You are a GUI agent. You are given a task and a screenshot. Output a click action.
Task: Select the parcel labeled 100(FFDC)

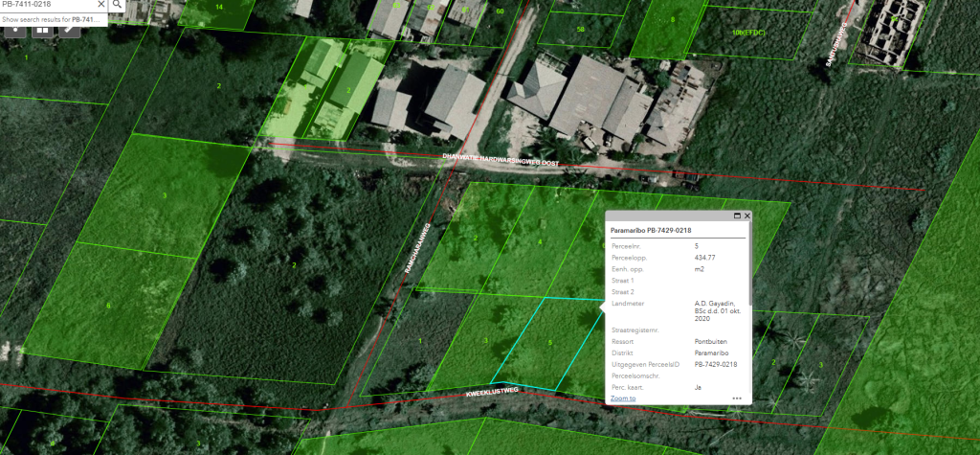point(749,33)
